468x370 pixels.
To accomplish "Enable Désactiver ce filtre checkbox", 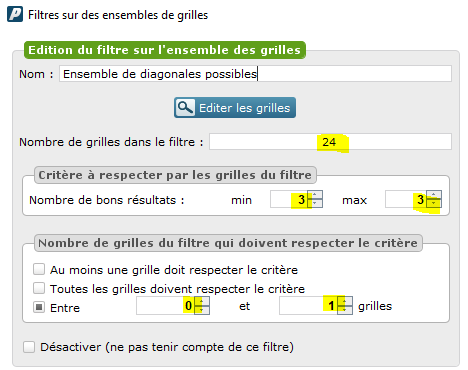I will (x=29, y=347).
